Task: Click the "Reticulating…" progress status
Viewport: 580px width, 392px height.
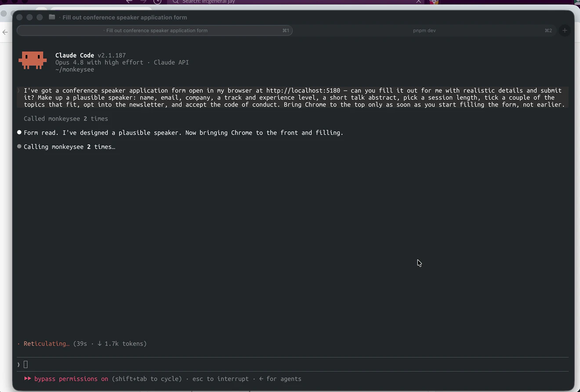Action: 47,344
